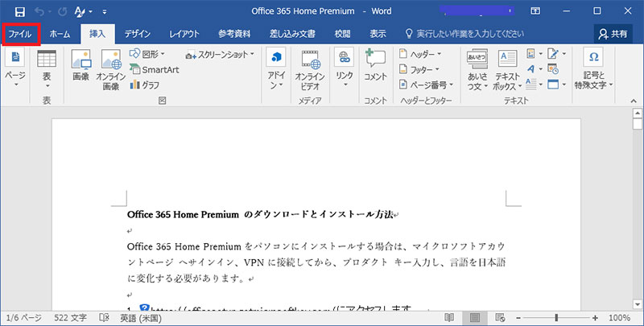
Task: Click the オンライン画像 icon
Action: pos(111,70)
